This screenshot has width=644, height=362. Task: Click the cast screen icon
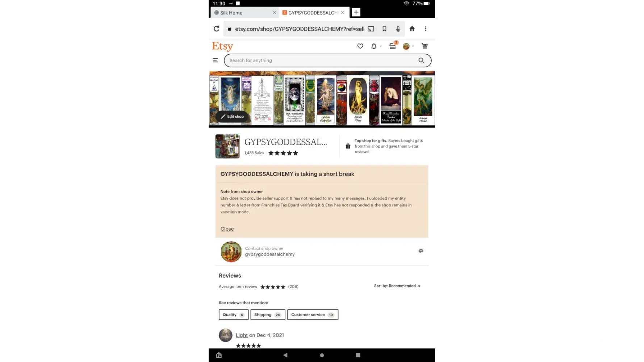pyautogui.click(x=371, y=29)
